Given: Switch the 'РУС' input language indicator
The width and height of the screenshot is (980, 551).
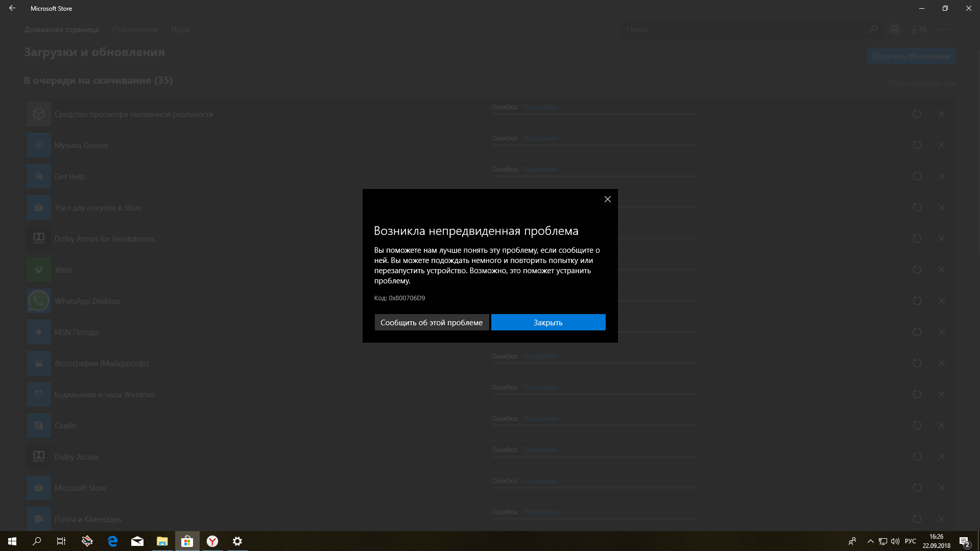Looking at the screenshot, I should [x=911, y=541].
